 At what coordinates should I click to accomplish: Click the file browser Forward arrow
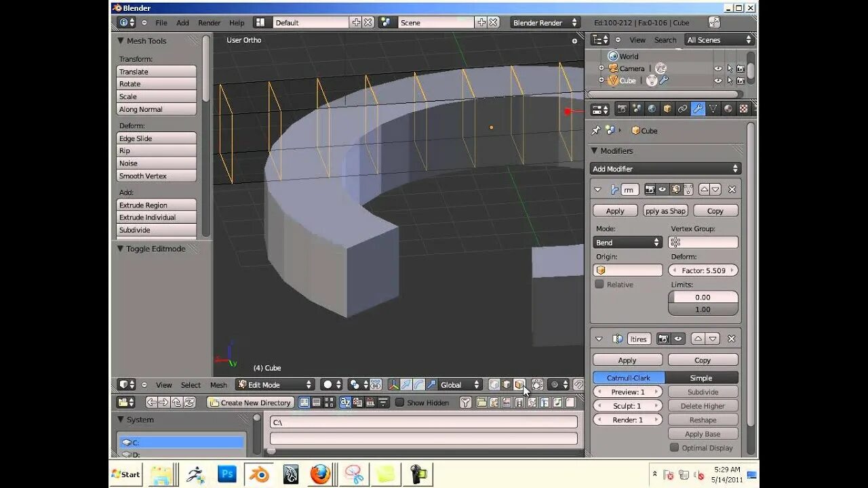coord(164,402)
